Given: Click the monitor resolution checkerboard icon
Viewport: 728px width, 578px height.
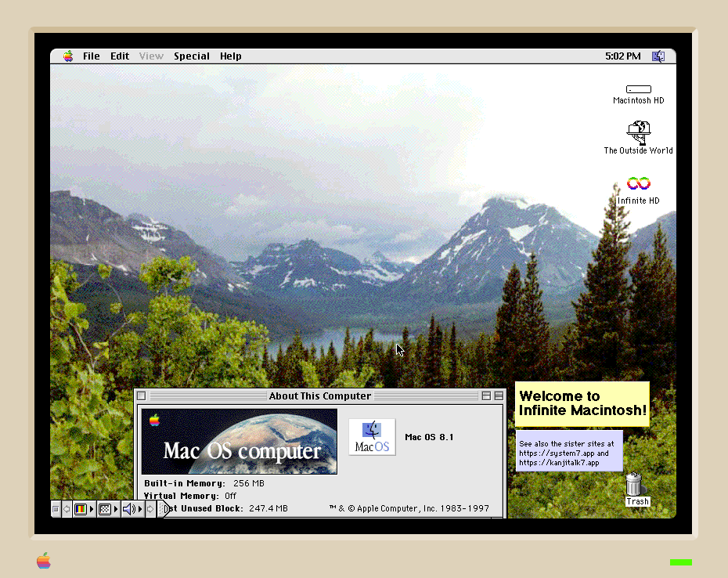Looking at the screenshot, I should tap(105, 509).
